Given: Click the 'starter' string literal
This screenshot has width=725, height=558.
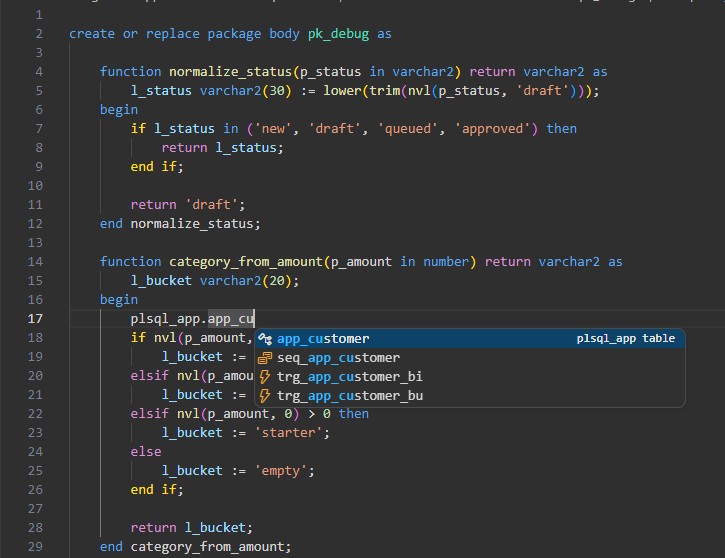Looking at the screenshot, I should [288, 433].
